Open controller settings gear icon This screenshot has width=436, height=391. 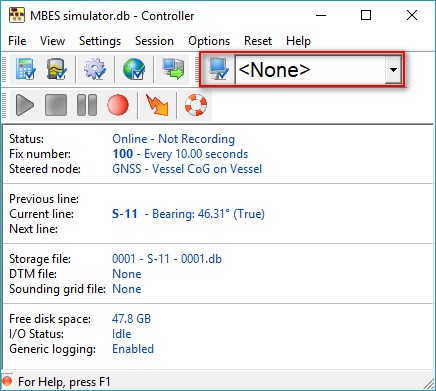click(x=95, y=69)
